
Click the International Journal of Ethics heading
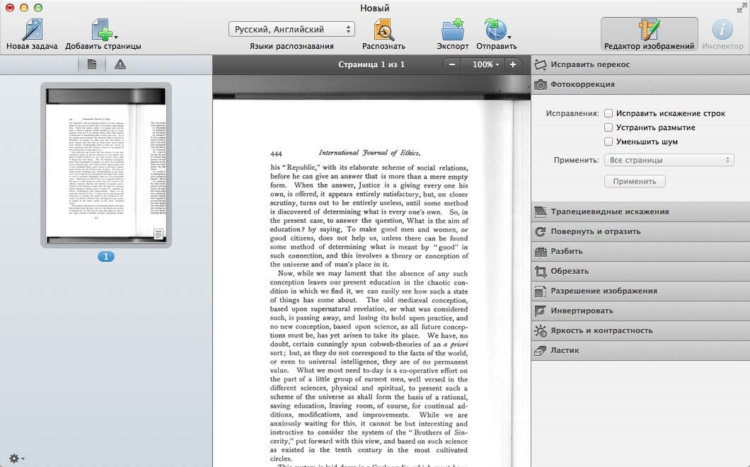tap(369, 153)
